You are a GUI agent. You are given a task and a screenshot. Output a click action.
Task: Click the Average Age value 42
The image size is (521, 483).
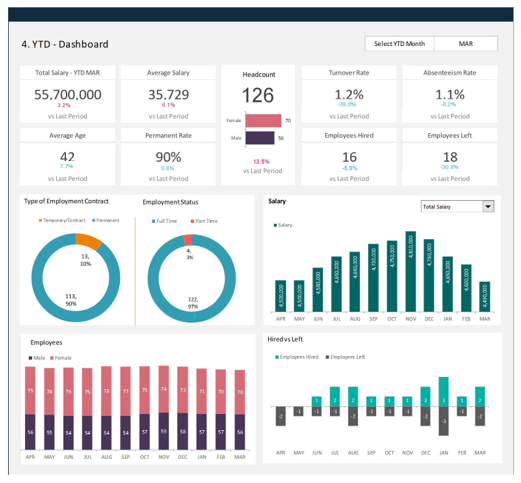(x=67, y=157)
